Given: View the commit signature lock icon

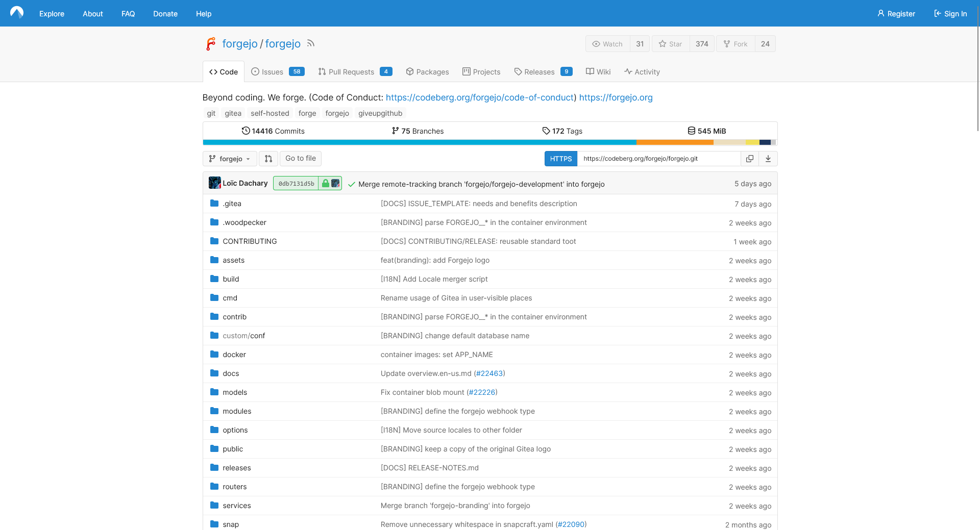Looking at the screenshot, I should coord(325,183).
